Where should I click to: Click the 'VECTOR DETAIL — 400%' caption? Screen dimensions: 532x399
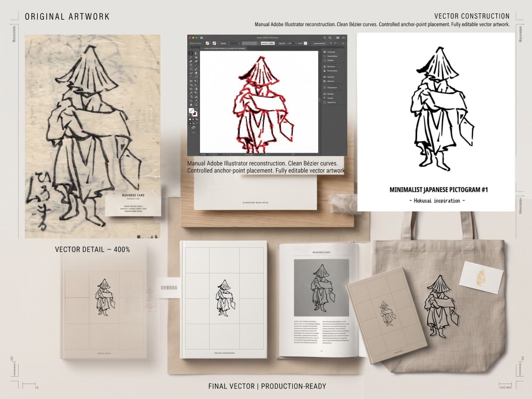click(92, 250)
